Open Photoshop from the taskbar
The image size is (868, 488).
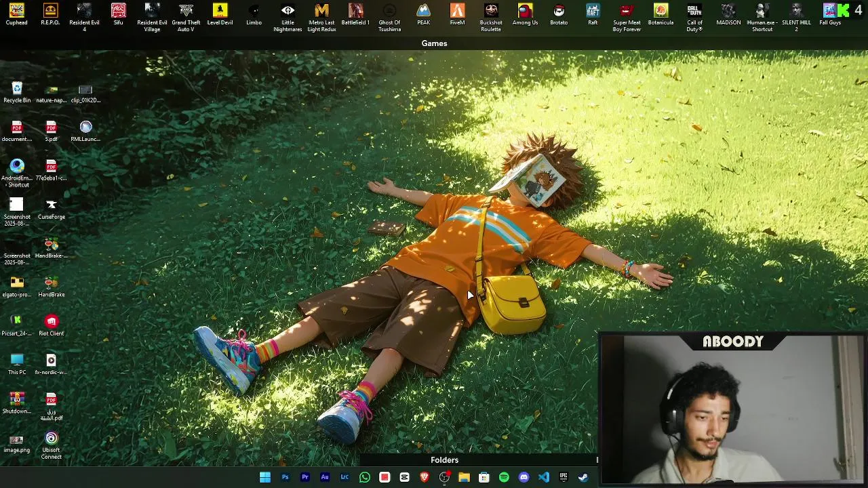coord(285,477)
